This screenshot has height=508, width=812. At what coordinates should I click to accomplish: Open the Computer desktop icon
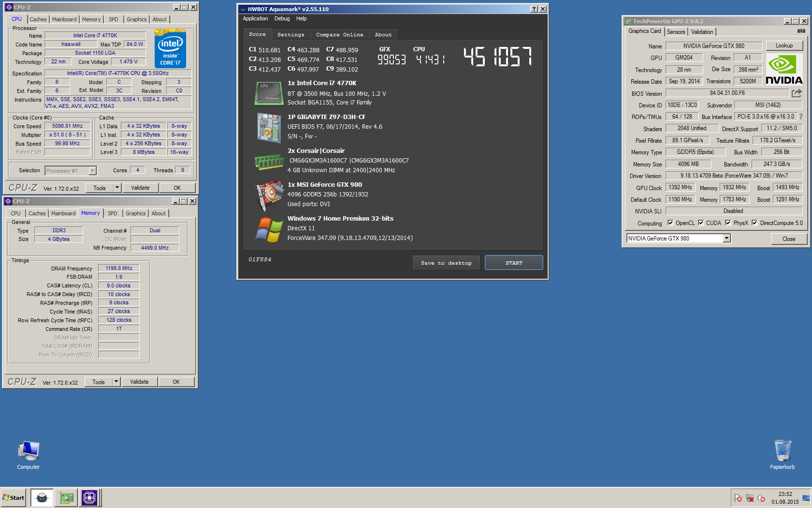pyautogui.click(x=29, y=455)
